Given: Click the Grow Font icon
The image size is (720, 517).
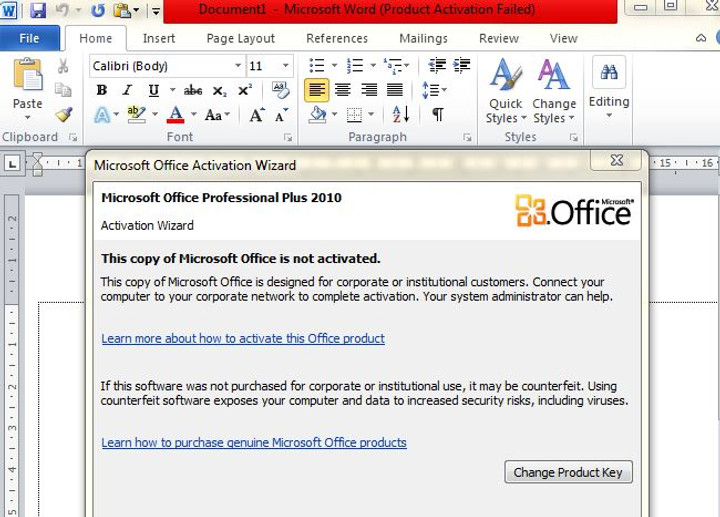Looking at the screenshot, I should point(257,115).
